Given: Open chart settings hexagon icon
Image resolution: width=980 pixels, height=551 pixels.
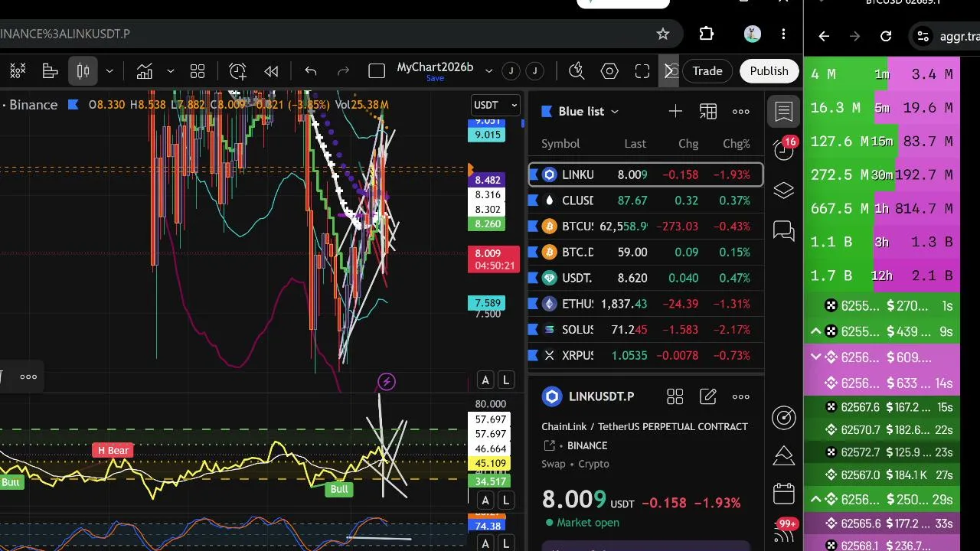Looking at the screenshot, I should coord(609,71).
